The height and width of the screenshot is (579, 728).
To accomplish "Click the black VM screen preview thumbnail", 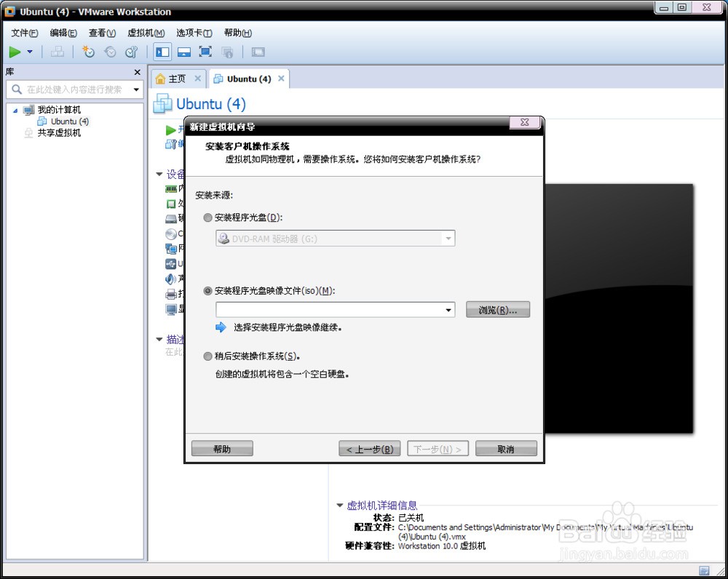I will coord(618,308).
